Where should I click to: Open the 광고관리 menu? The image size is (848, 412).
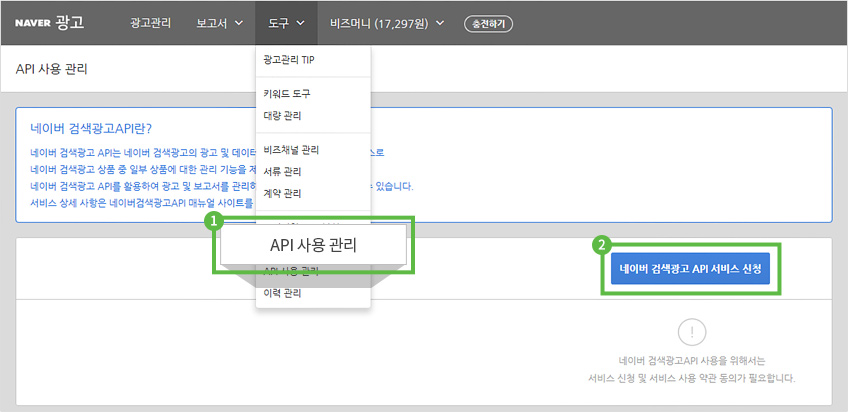151,23
